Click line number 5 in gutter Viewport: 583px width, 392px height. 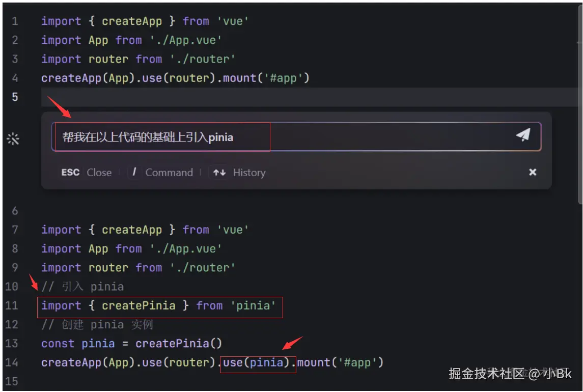coord(15,97)
